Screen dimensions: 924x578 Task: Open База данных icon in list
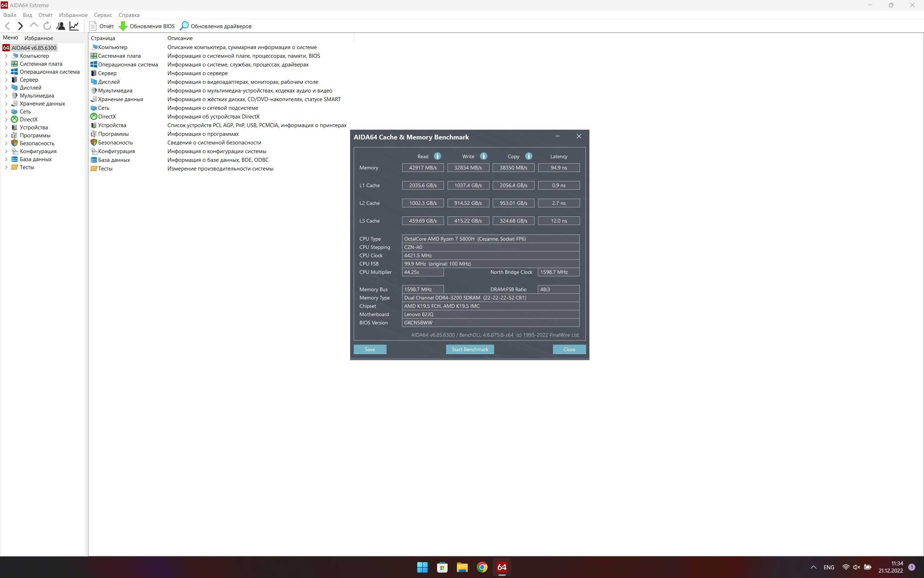pos(94,160)
